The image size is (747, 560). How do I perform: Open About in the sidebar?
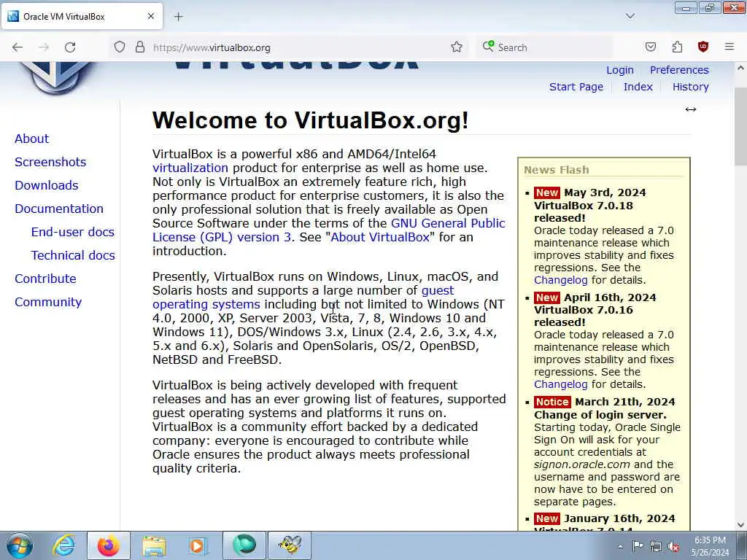31,139
